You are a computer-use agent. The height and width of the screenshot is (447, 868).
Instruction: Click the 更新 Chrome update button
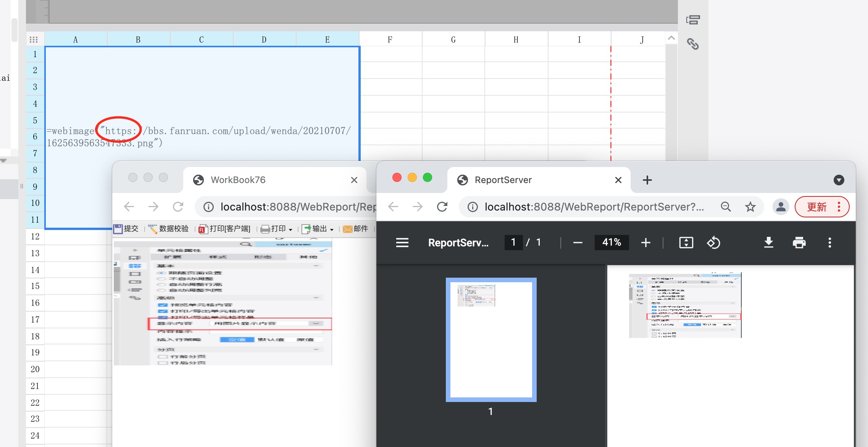(x=822, y=207)
